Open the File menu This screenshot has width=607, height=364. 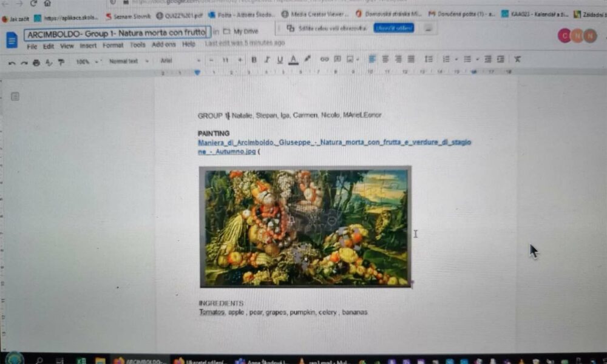(32, 47)
